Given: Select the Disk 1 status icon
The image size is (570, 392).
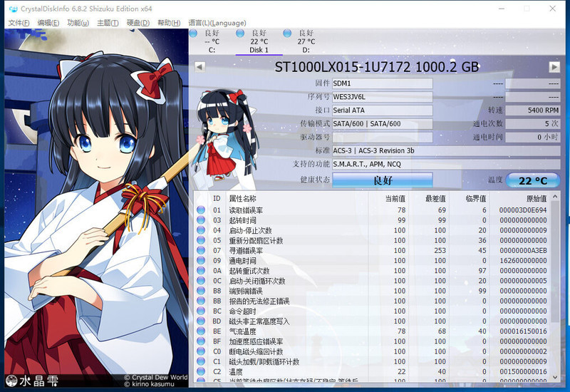Looking at the screenshot, I should [x=240, y=33].
